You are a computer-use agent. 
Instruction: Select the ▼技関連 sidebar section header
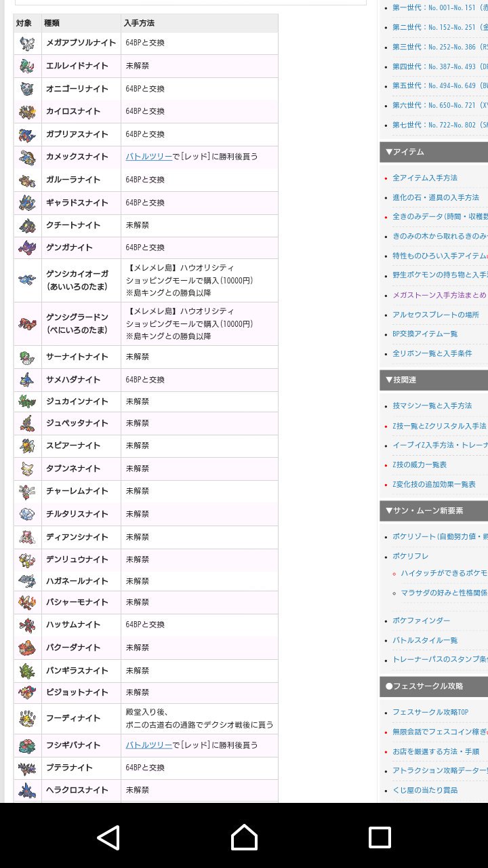point(434,380)
